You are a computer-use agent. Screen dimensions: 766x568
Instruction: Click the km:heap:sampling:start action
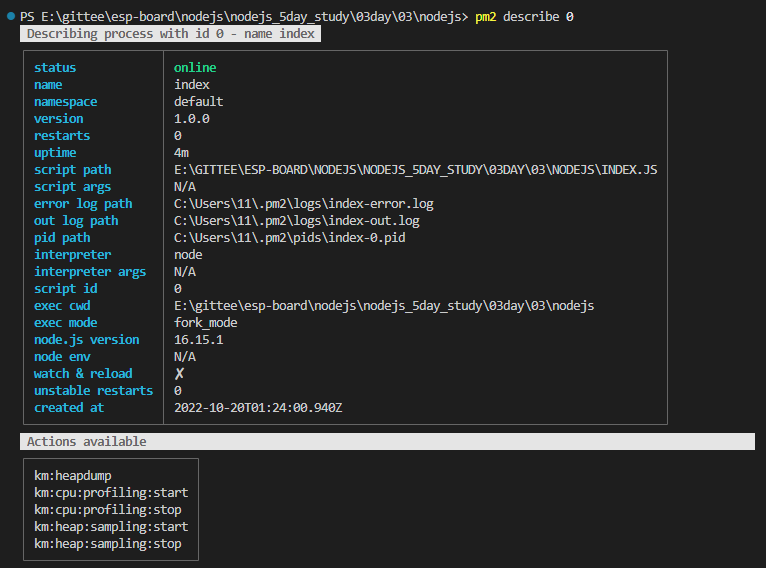coord(111,527)
